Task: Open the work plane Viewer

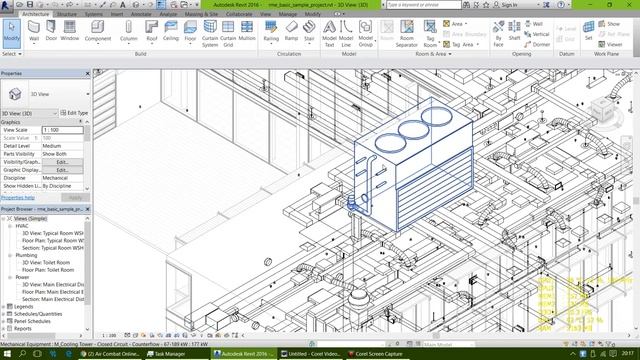Action: [611, 44]
